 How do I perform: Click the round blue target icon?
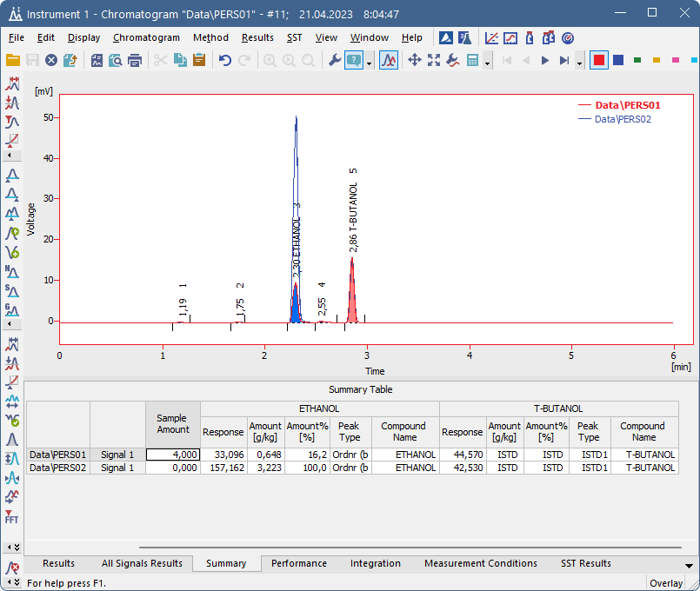pyautogui.click(x=568, y=38)
